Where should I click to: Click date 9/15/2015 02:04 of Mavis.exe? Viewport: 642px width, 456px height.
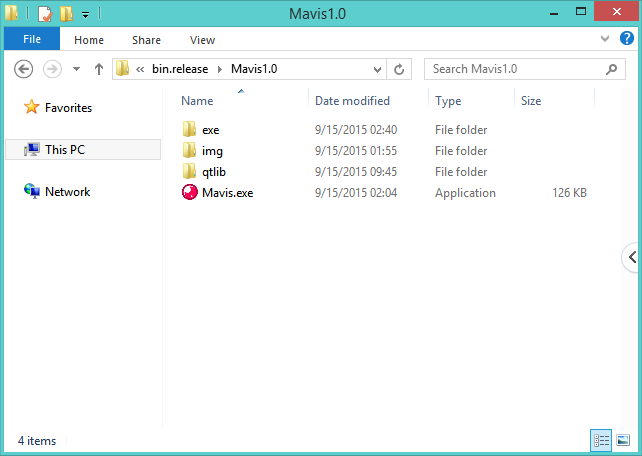pyautogui.click(x=356, y=193)
